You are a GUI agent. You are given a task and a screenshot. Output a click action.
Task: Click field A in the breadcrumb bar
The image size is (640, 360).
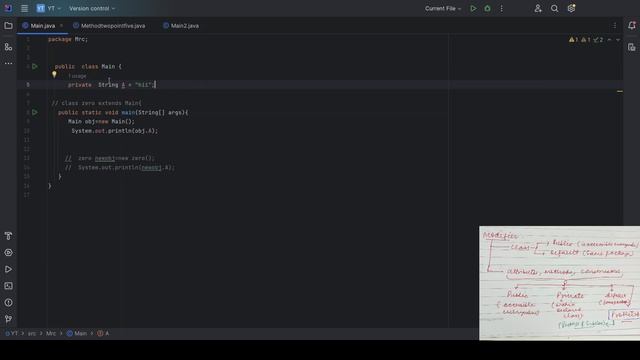[103, 333]
